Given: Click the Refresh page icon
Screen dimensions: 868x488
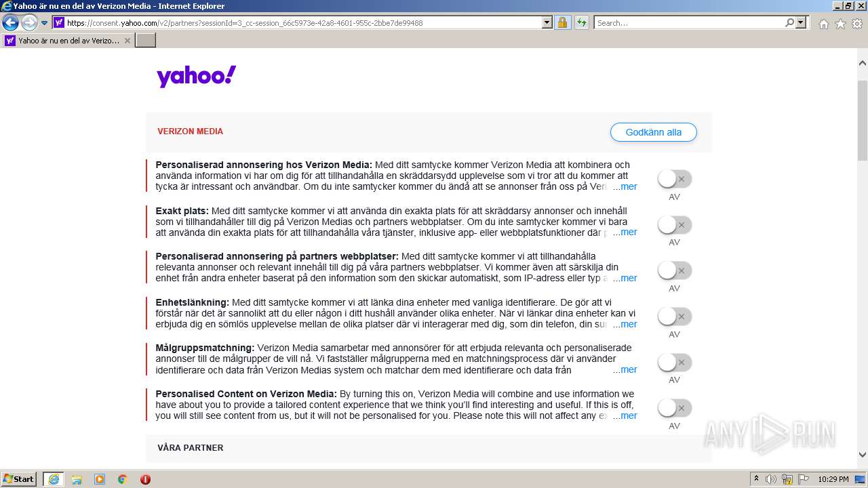Looking at the screenshot, I should tap(581, 22).
